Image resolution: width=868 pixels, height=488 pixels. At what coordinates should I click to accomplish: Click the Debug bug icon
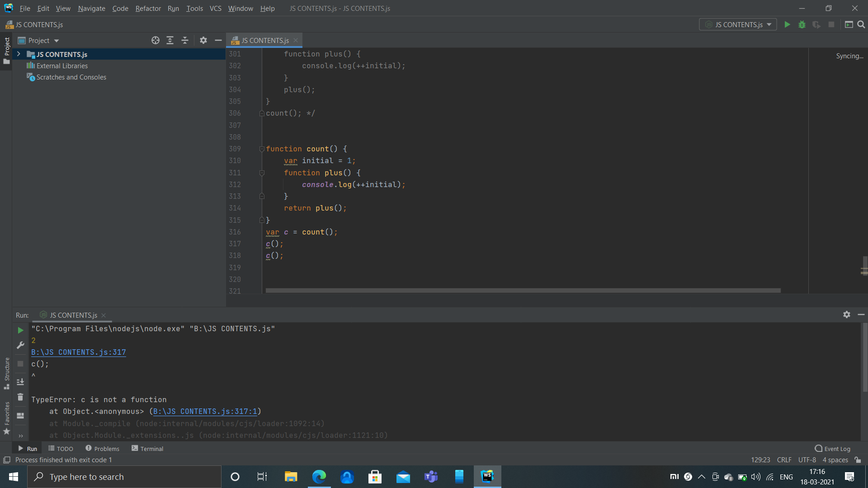[802, 24]
